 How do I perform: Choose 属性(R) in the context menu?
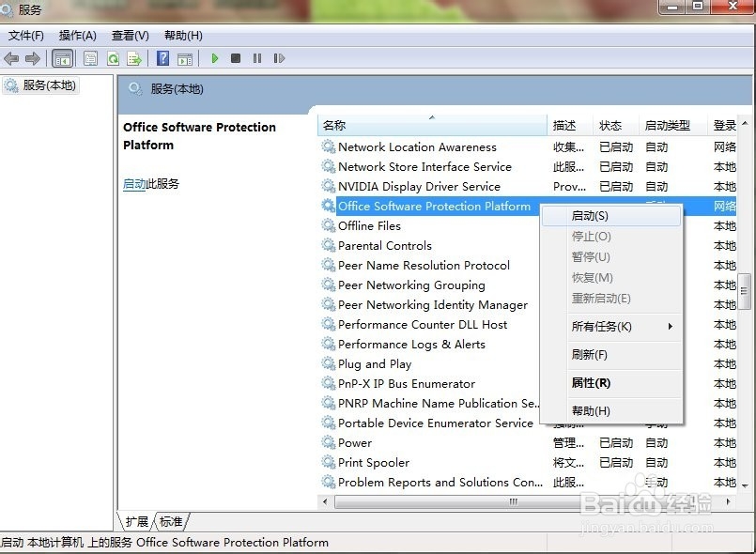pos(610,383)
